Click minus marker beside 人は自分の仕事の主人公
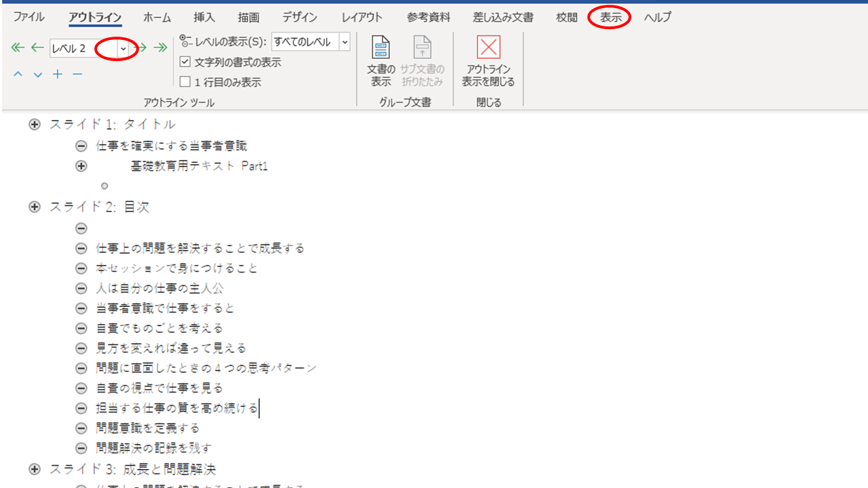Viewport: 868px width, 488px height. (x=81, y=289)
